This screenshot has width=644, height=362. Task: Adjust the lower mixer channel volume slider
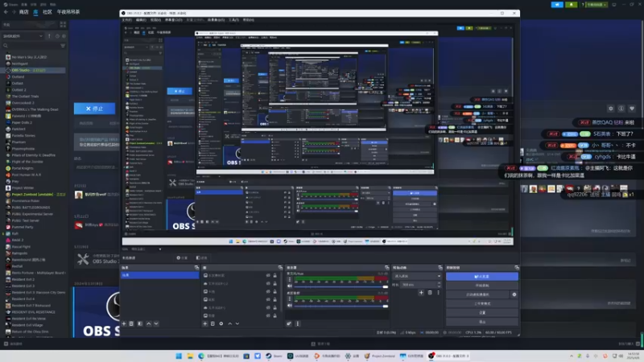pyautogui.click(x=341, y=306)
